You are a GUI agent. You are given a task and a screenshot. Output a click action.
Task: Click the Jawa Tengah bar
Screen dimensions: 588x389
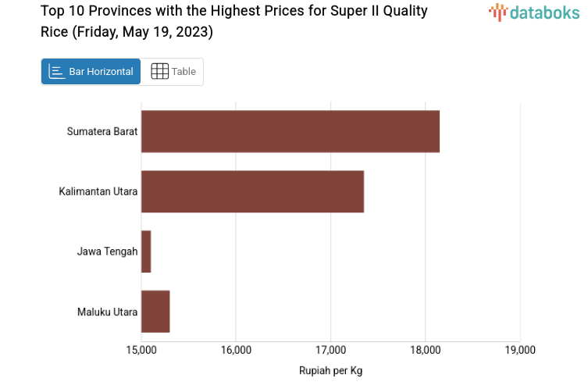tap(146, 252)
